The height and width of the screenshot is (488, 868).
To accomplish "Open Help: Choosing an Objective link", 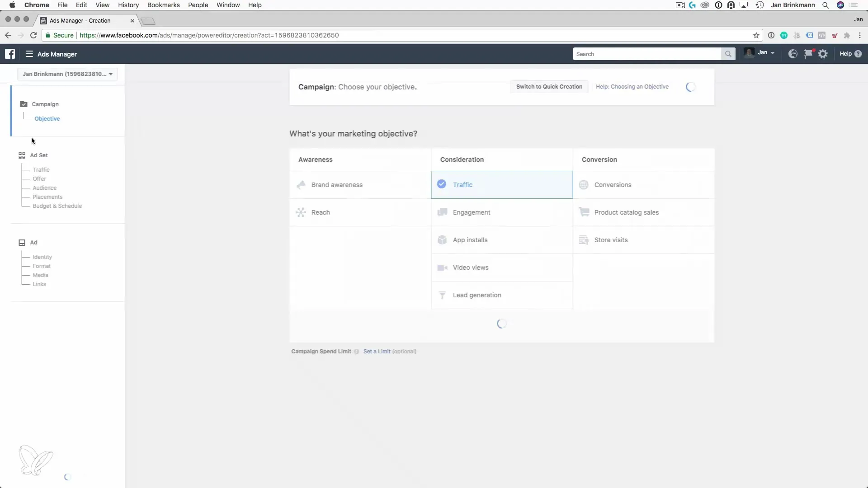I will (632, 87).
